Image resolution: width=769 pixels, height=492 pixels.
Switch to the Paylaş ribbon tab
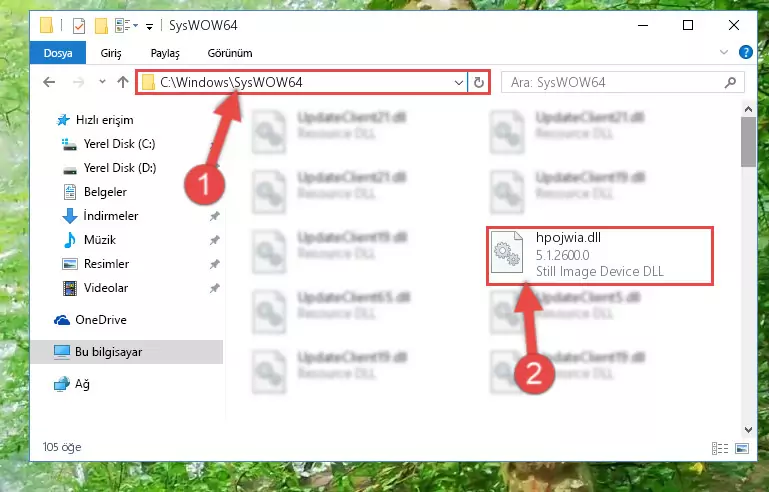click(x=165, y=53)
